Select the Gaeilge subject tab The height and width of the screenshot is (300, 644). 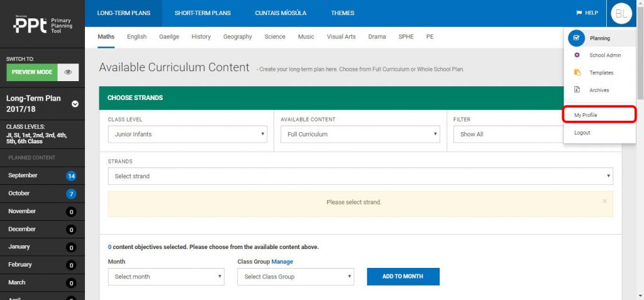point(169,36)
